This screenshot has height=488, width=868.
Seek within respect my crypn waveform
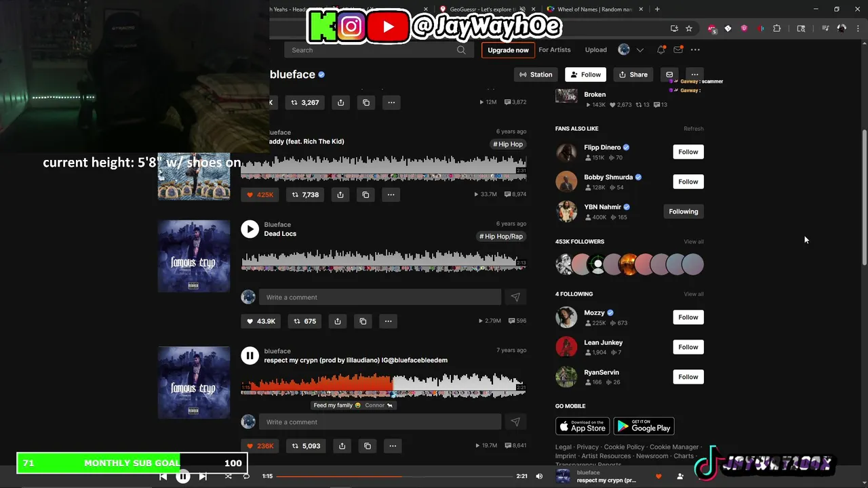(x=383, y=384)
